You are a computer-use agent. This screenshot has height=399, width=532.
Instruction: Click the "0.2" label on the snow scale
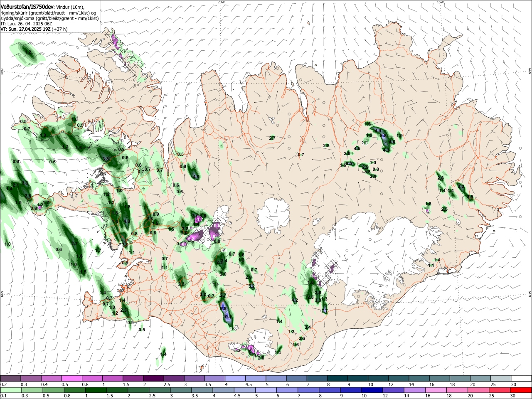click(3, 385)
